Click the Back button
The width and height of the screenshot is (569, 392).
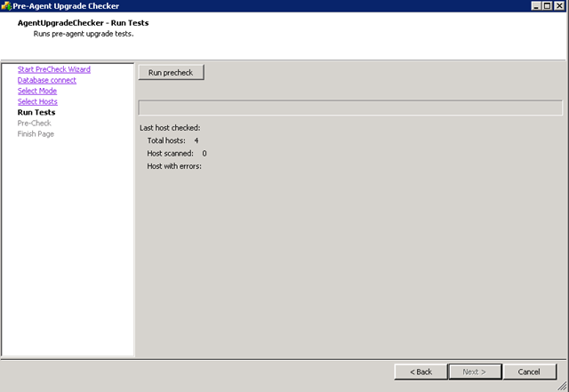pos(421,372)
